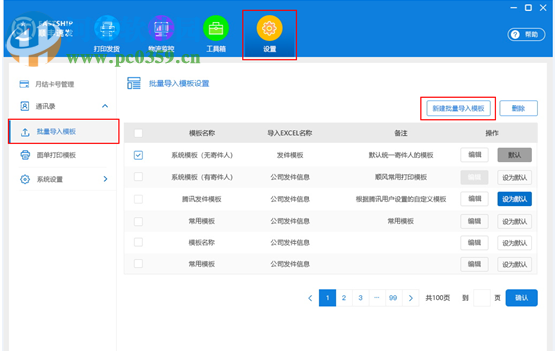Open the 物流监控 logistics monitor icon
Screen dimensions: 555x362
point(161,29)
